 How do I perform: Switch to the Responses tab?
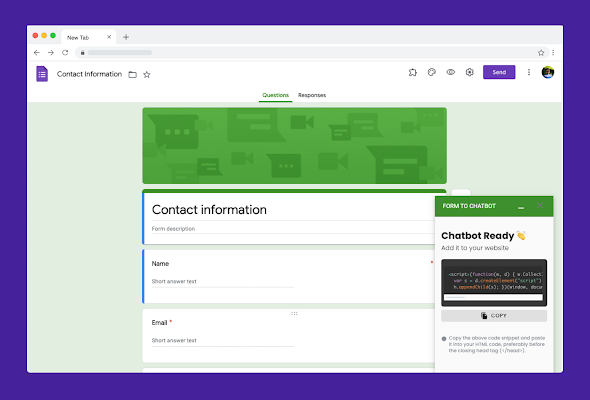[x=312, y=95]
